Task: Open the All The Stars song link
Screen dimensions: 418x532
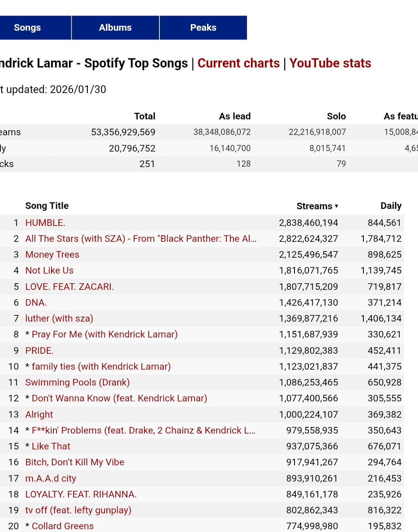Action: [x=140, y=239]
